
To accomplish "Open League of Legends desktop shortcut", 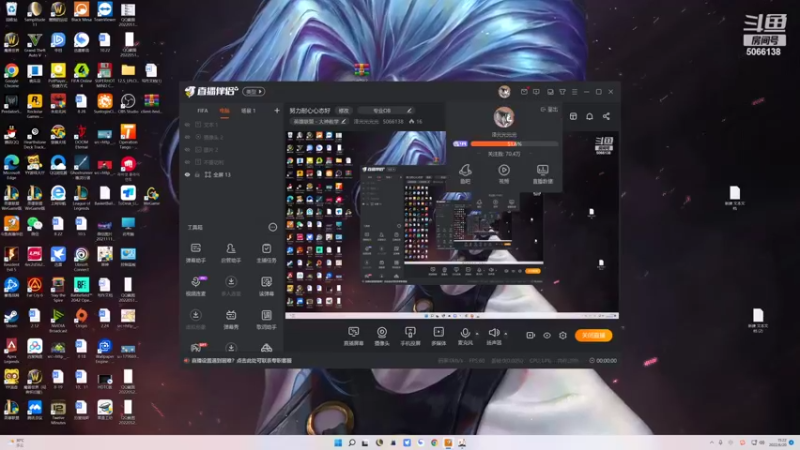I will click(81, 197).
